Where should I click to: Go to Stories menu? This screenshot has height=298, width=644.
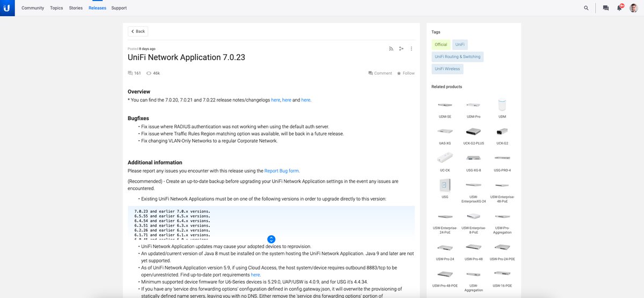[76, 8]
